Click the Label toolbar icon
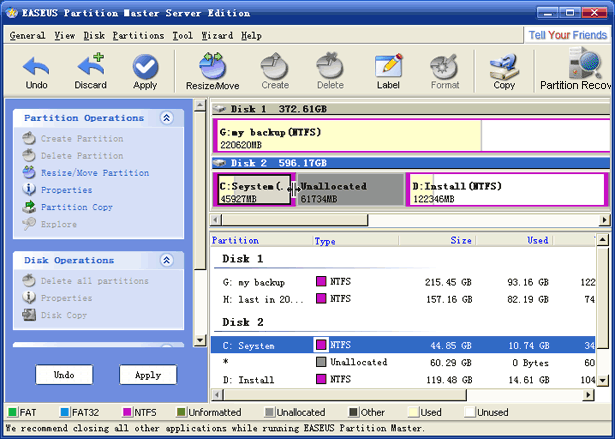 tap(388, 72)
